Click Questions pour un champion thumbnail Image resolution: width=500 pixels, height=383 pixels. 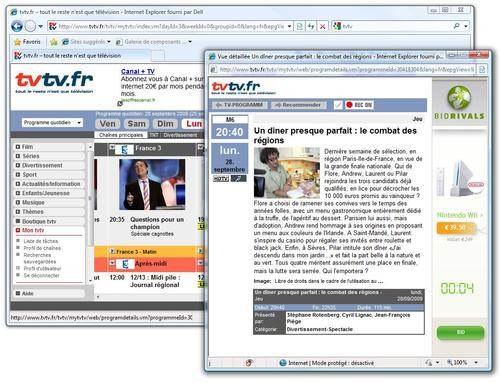[152, 184]
